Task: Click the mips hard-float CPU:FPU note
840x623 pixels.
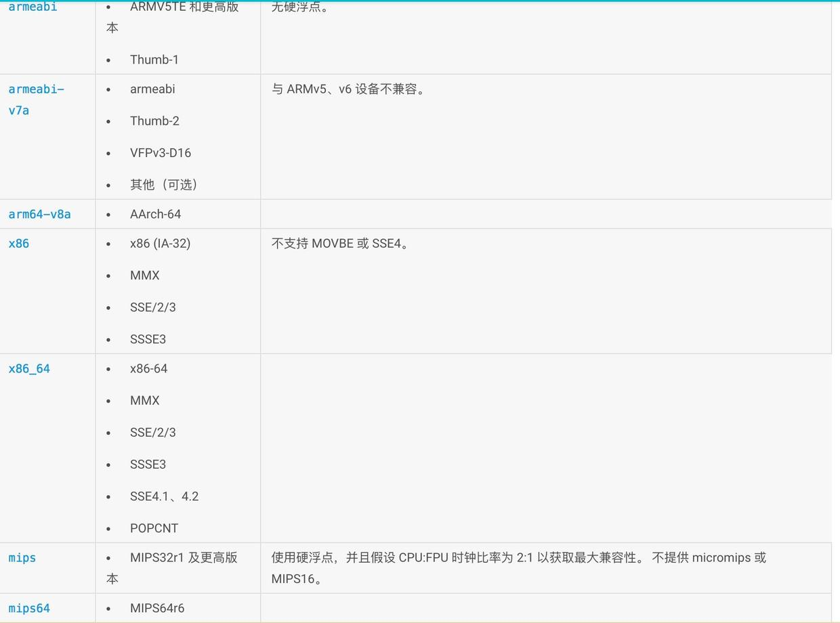Action: (519, 568)
